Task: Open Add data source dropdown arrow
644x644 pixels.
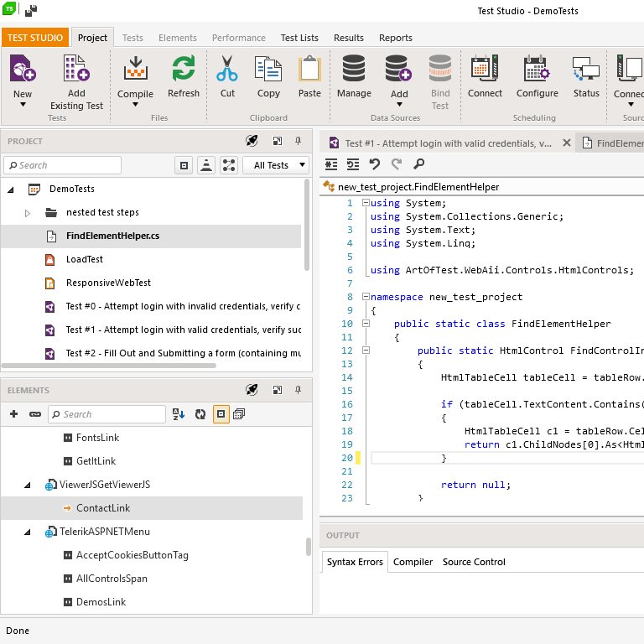Action: click(399, 105)
